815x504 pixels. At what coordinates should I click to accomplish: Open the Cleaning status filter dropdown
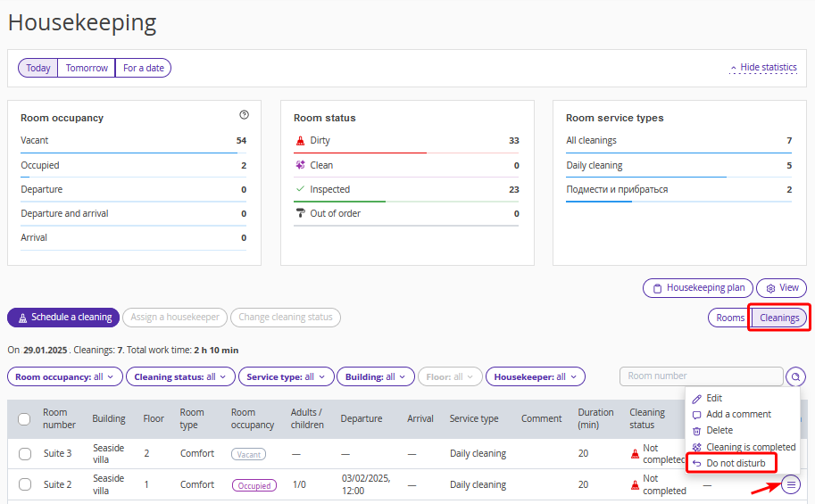(180, 377)
